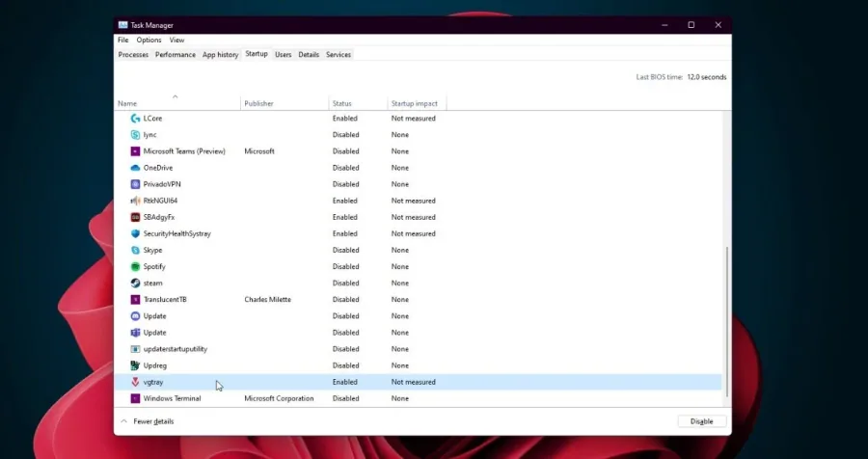Image resolution: width=868 pixels, height=459 pixels.
Task: Open the Options menu
Action: (x=149, y=40)
